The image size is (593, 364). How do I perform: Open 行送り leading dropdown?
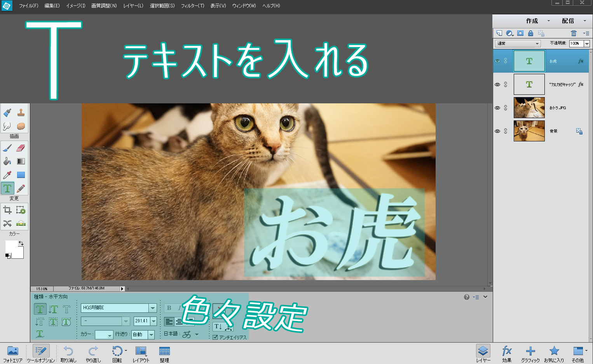tap(151, 334)
